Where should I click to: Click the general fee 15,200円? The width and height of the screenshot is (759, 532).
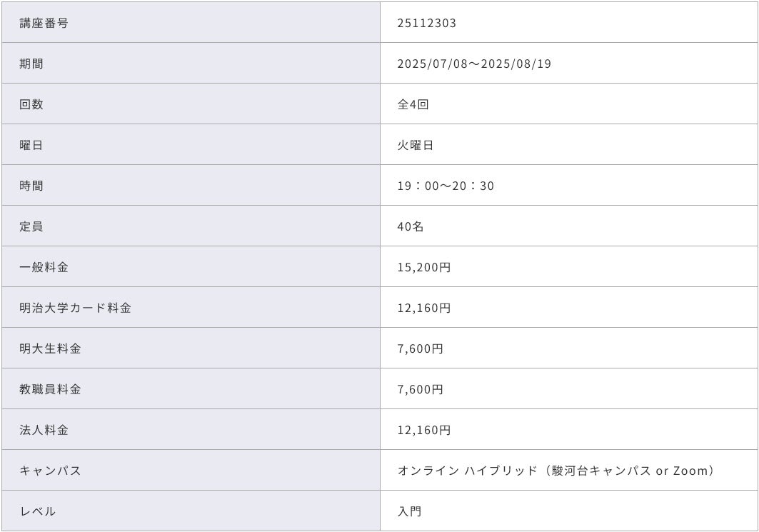423,267
